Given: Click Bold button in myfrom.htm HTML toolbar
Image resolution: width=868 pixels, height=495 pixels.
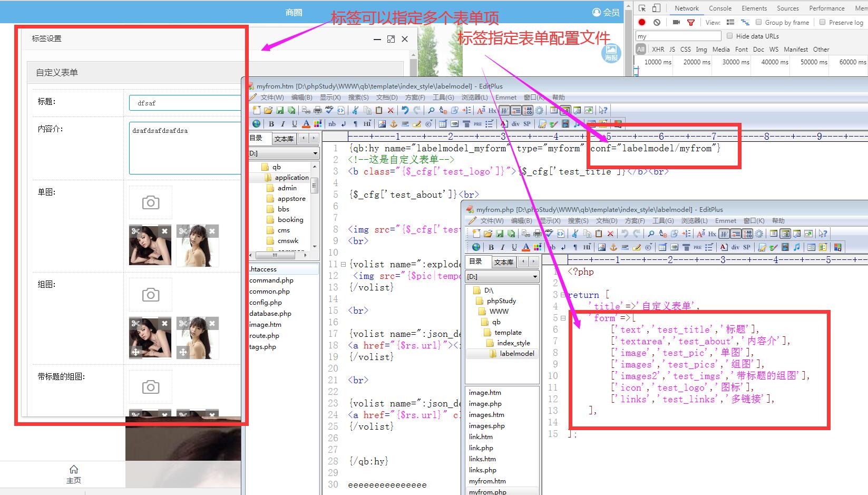Looking at the screenshot, I should [271, 124].
